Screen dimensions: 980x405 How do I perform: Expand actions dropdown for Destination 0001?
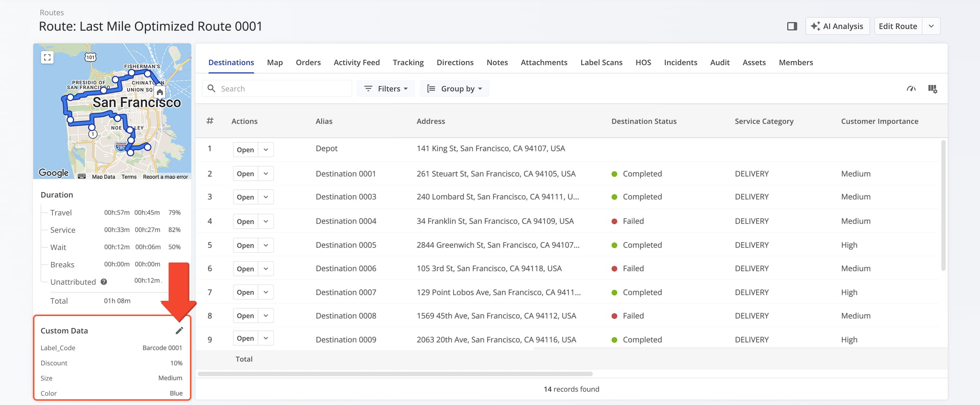266,174
